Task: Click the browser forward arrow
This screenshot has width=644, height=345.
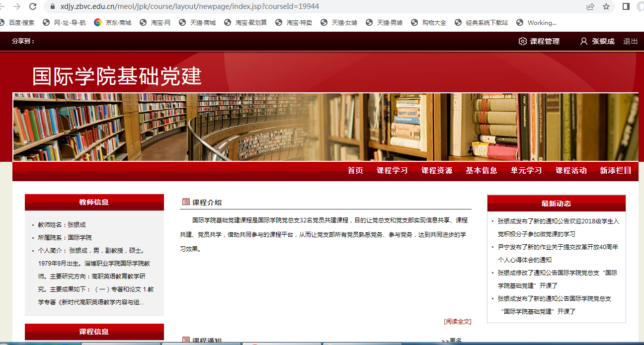Action: tap(16, 6)
